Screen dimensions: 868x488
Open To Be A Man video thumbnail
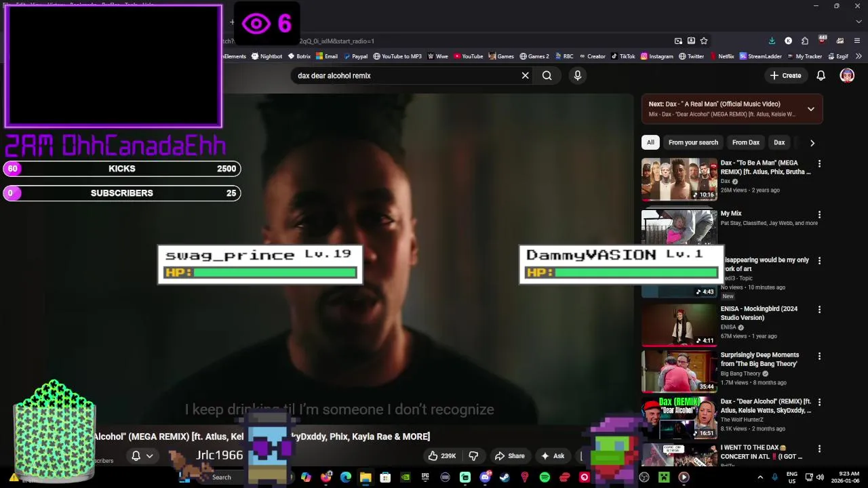[x=679, y=180]
